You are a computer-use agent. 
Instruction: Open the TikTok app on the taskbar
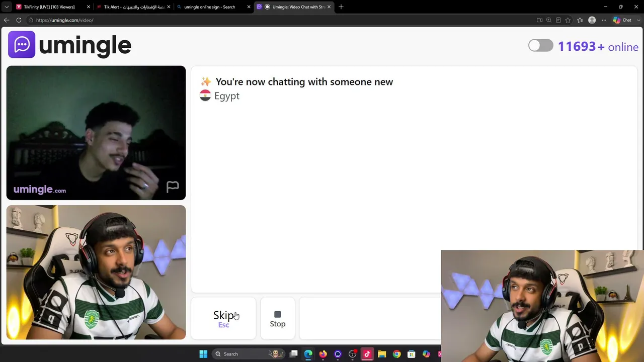pos(367,354)
